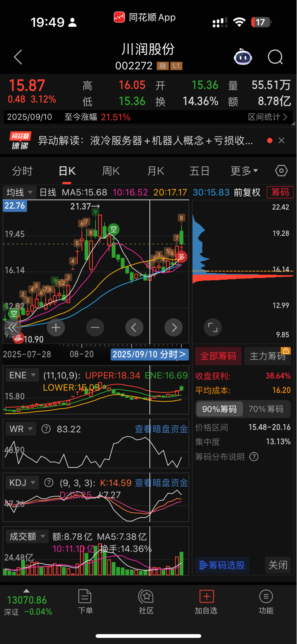Add stock via 加自选
The image size is (297, 644).
click(x=206, y=602)
